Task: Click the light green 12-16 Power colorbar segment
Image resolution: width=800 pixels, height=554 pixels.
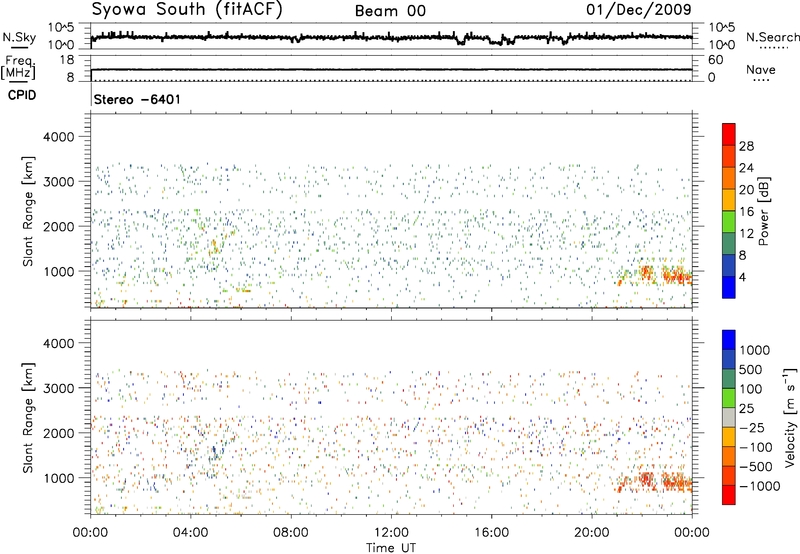Action: [729, 221]
